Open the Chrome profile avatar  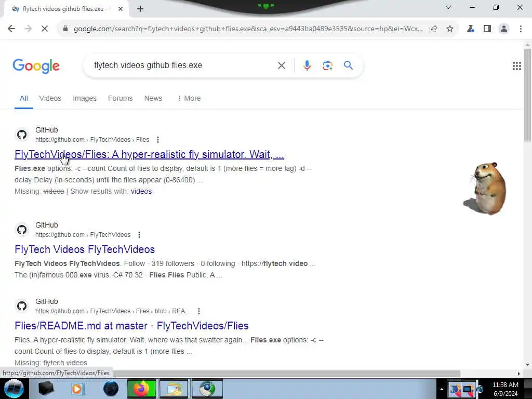[504, 29]
